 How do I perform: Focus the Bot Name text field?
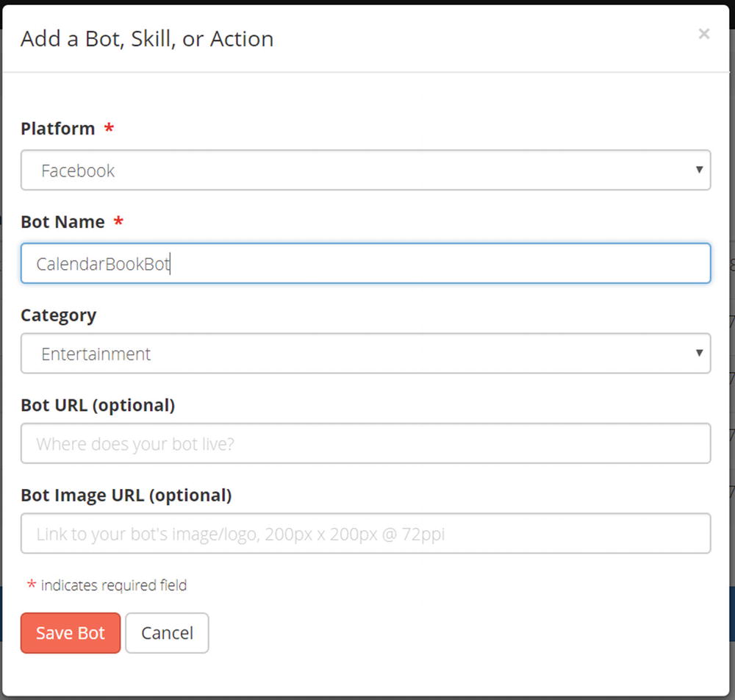(x=365, y=263)
